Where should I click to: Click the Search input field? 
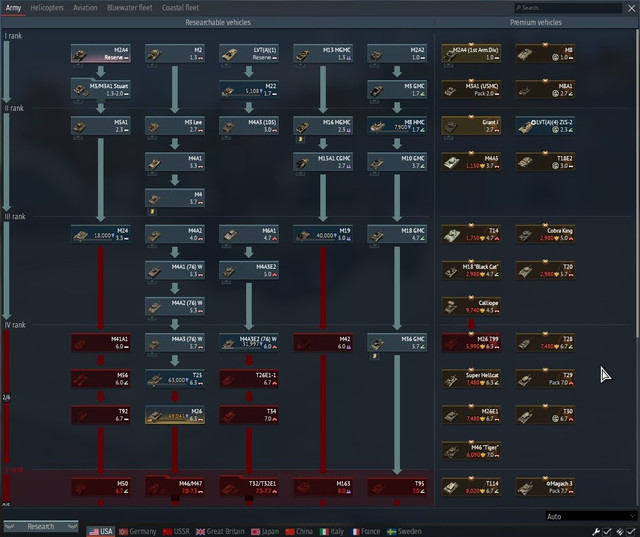click(x=568, y=8)
